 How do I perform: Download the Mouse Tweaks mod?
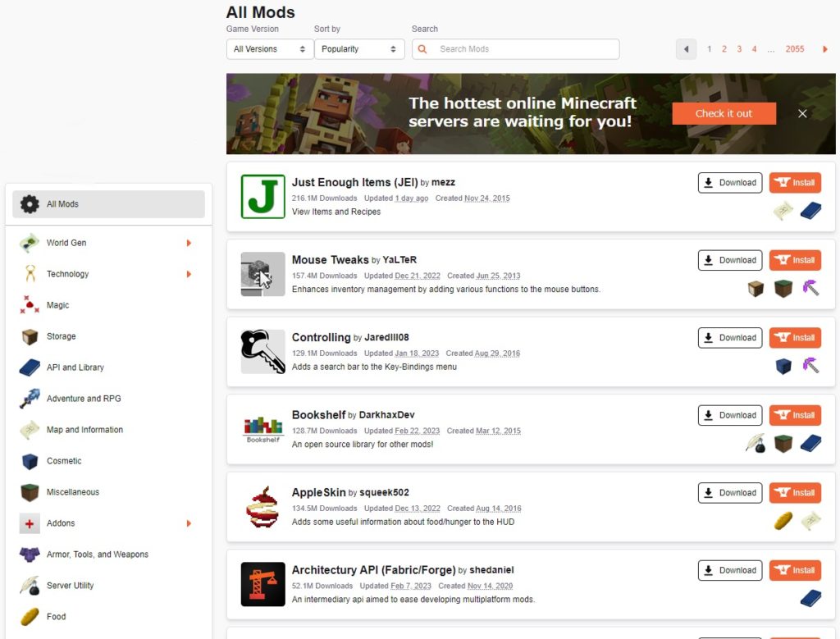point(729,260)
